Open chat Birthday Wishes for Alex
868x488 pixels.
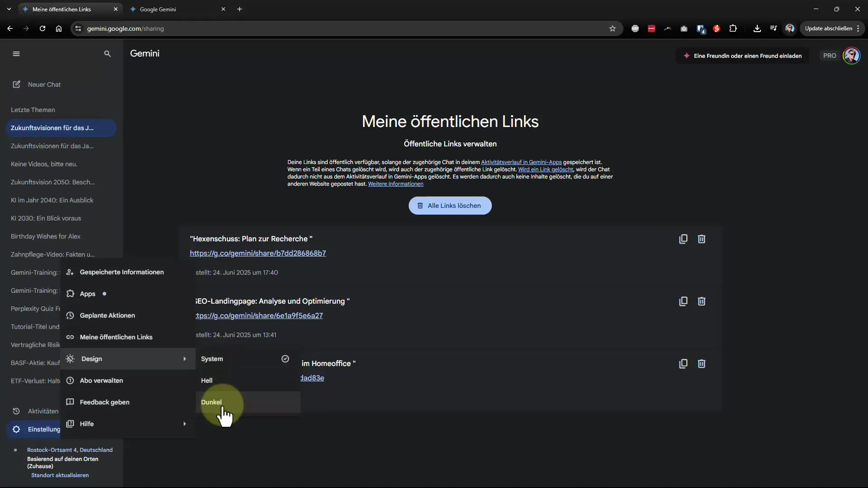pyautogui.click(x=61, y=236)
